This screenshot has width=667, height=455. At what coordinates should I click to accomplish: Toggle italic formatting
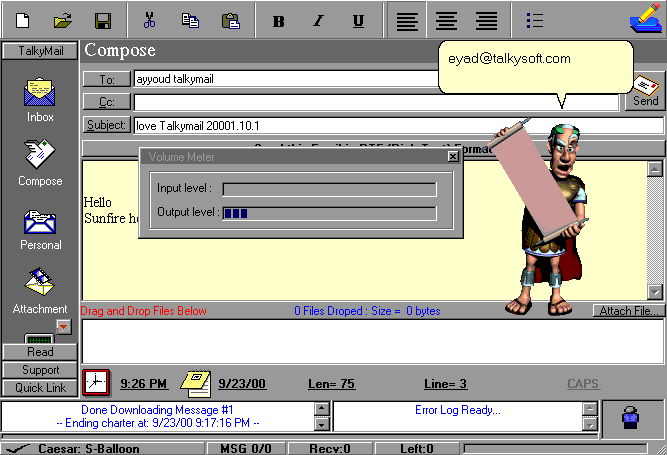pos(318,21)
